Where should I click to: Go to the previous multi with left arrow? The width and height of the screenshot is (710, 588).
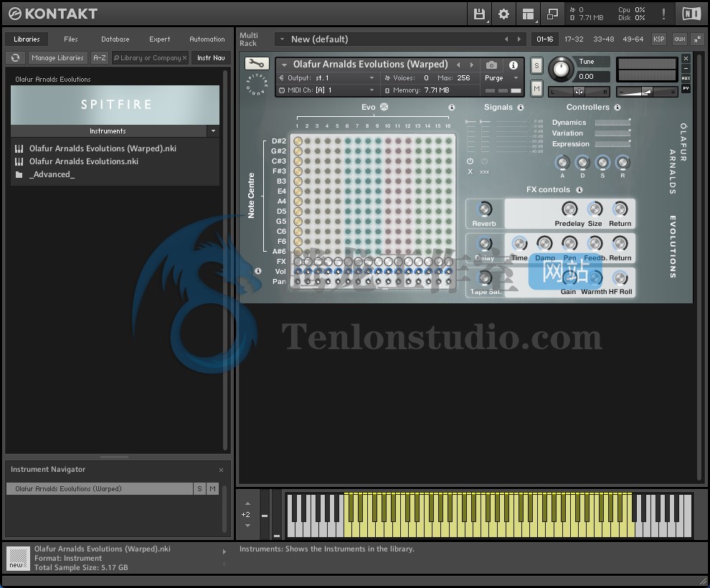point(506,39)
